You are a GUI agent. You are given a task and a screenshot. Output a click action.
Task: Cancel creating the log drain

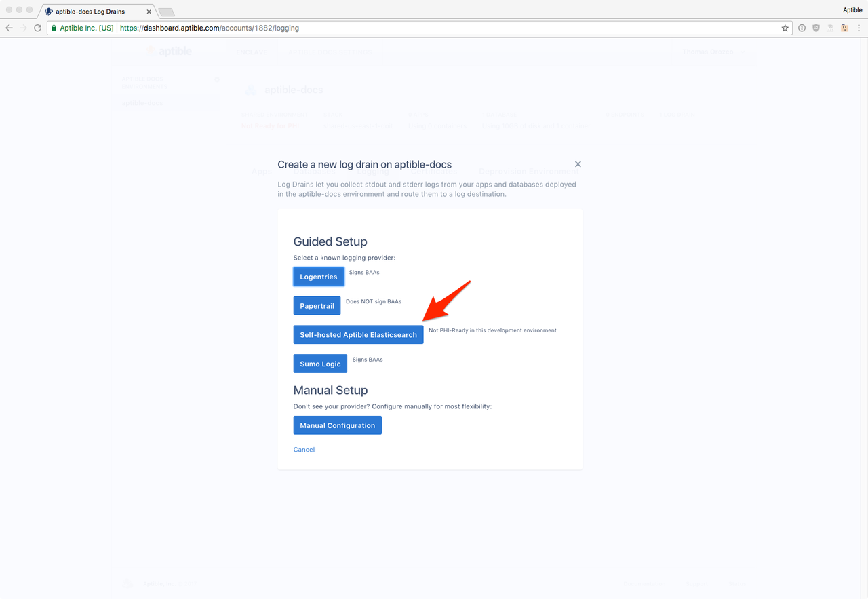click(x=304, y=450)
